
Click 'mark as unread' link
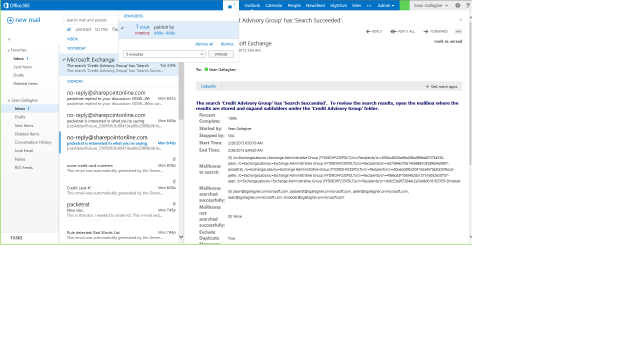tap(448, 42)
